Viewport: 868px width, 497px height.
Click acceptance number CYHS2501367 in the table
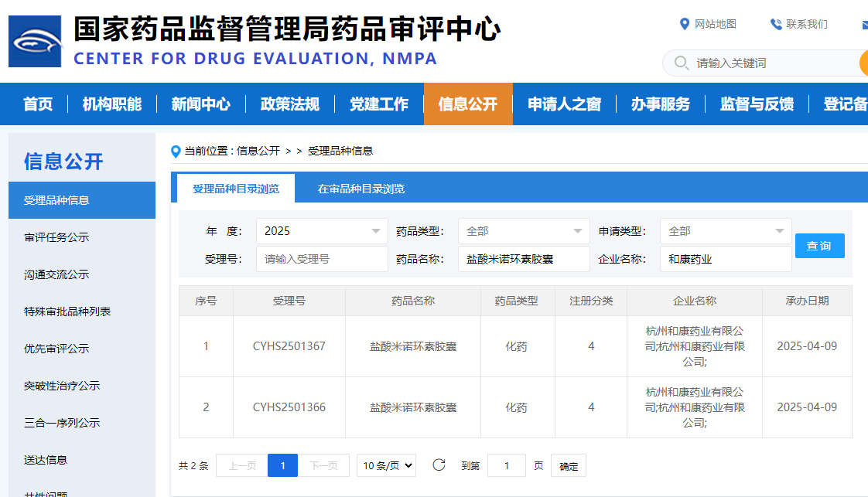pyautogui.click(x=289, y=346)
